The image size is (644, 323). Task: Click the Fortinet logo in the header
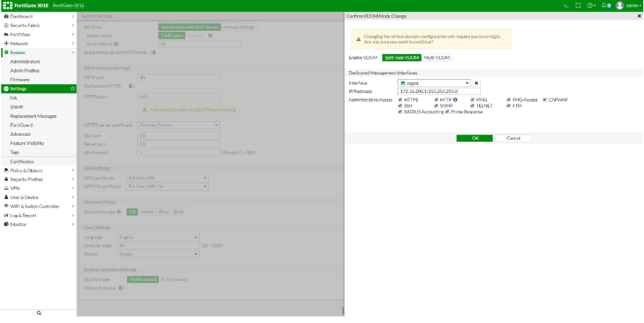(x=8, y=6)
